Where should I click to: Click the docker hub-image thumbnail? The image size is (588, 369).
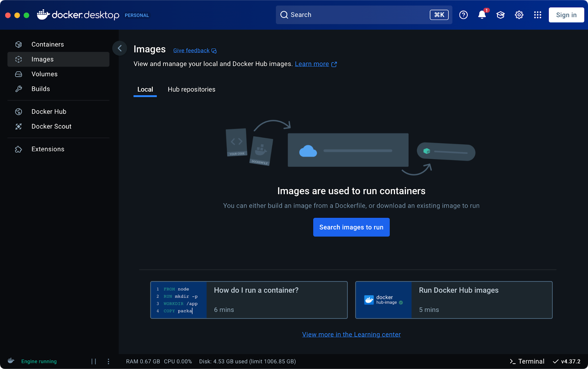(x=384, y=300)
